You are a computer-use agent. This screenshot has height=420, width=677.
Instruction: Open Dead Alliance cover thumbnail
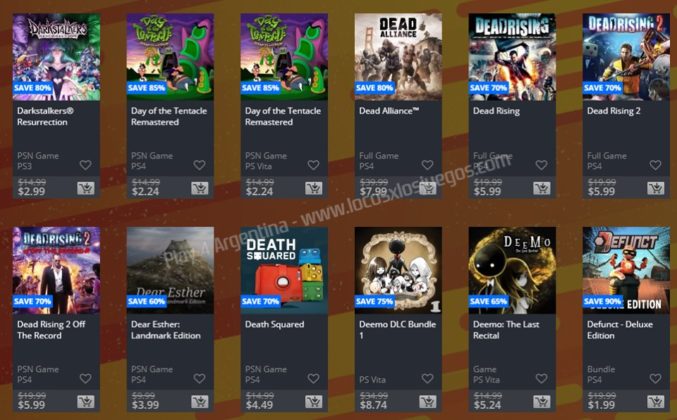398,57
